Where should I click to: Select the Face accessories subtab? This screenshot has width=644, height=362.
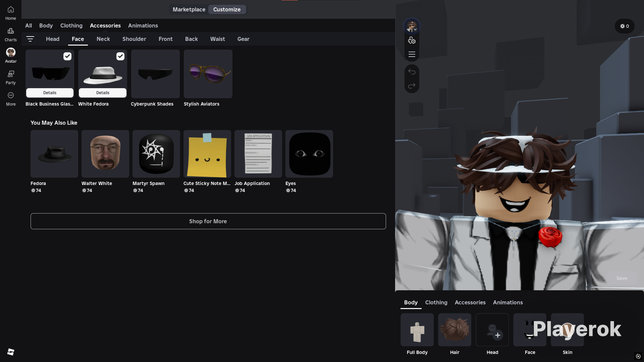[78, 39]
